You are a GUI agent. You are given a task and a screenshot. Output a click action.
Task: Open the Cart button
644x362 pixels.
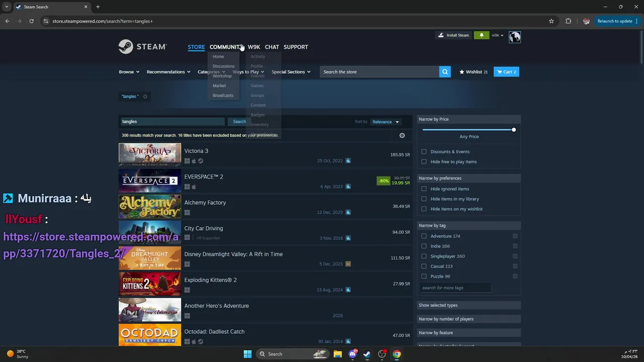506,72
